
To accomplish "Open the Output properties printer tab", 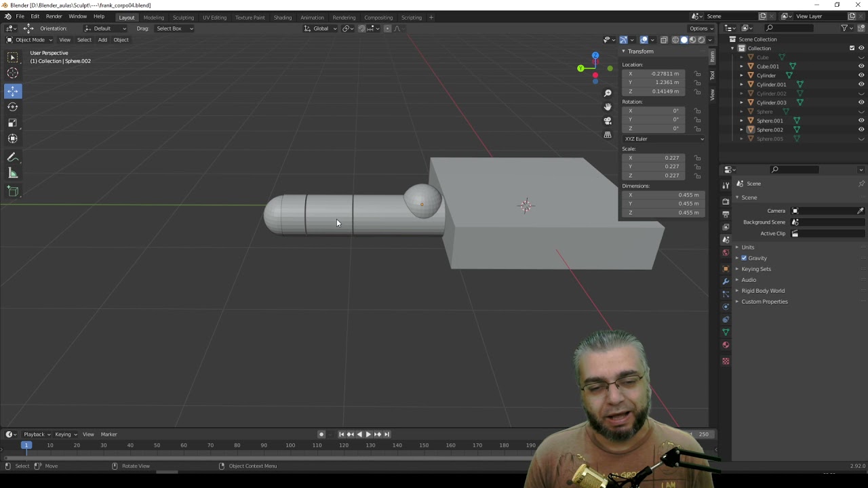I will (726, 214).
